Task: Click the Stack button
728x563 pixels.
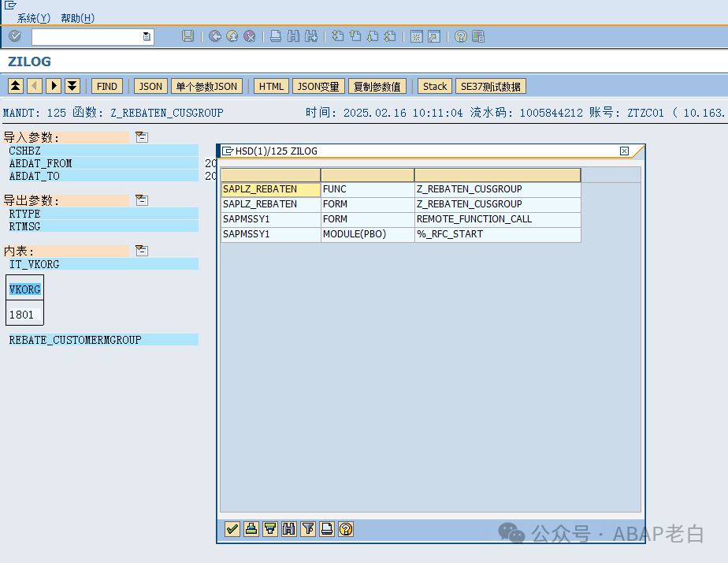Action: click(435, 87)
